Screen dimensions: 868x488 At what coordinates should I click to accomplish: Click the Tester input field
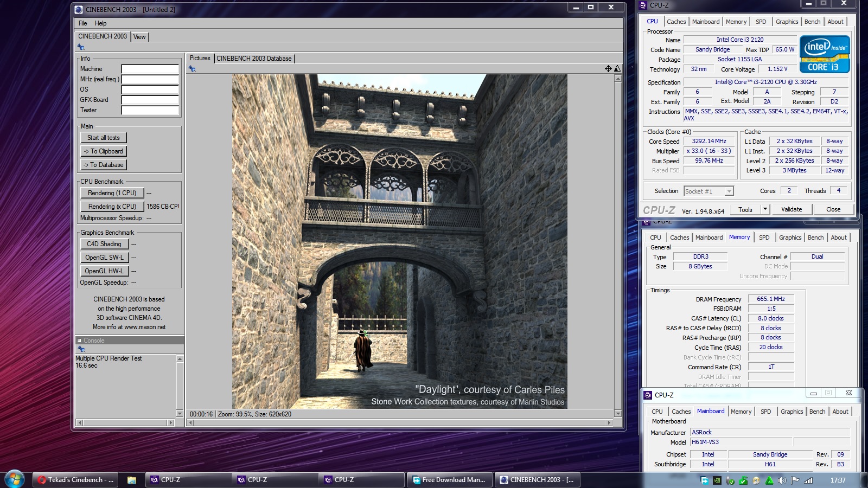[150, 110]
